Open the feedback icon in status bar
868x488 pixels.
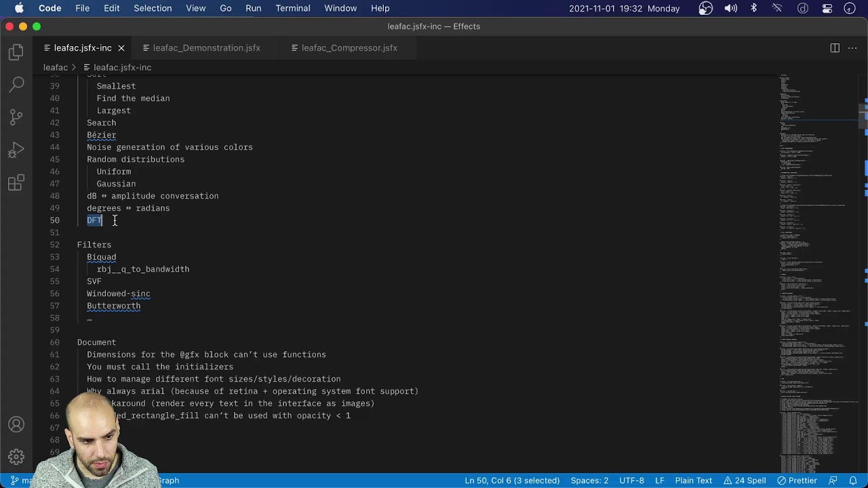[x=833, y=481]
